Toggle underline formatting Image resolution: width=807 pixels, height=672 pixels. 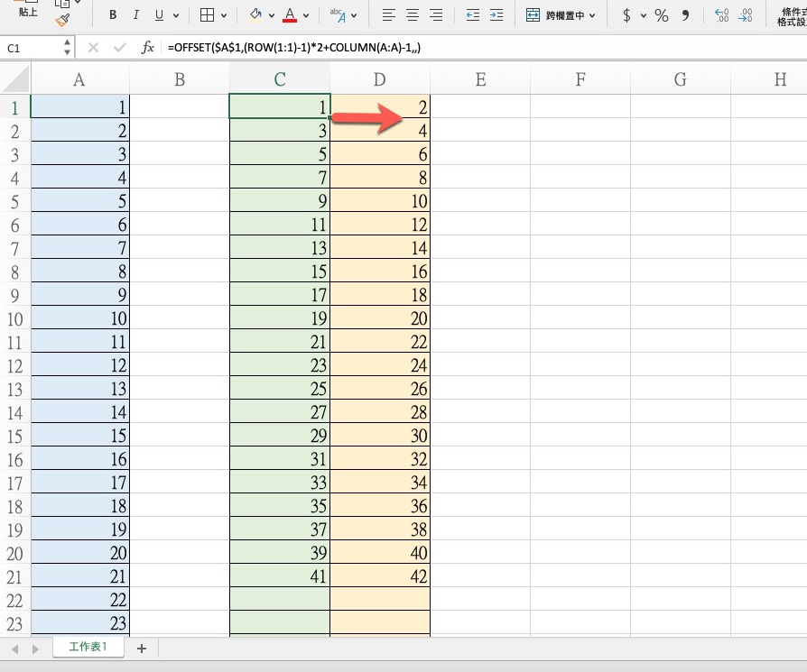160,15
